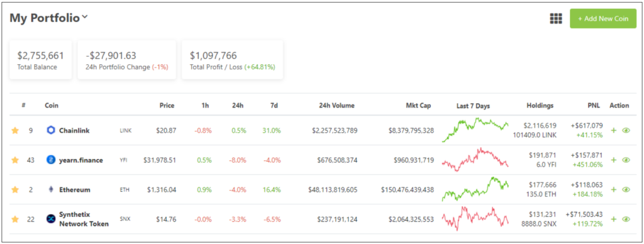Expand the My Portfolio dropdown chevron
This screenshot has width=644, height=244.
pyautogui.click(x=85, y=17)
